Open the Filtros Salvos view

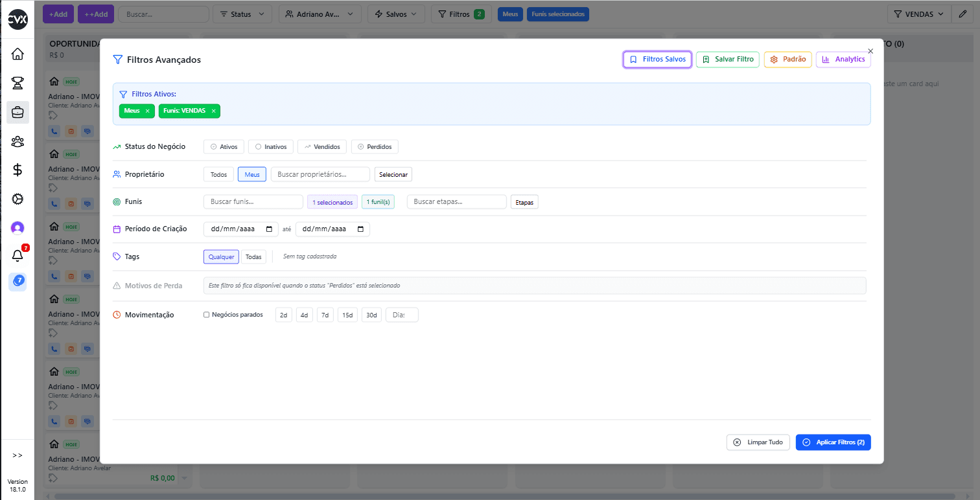[657, 59]
